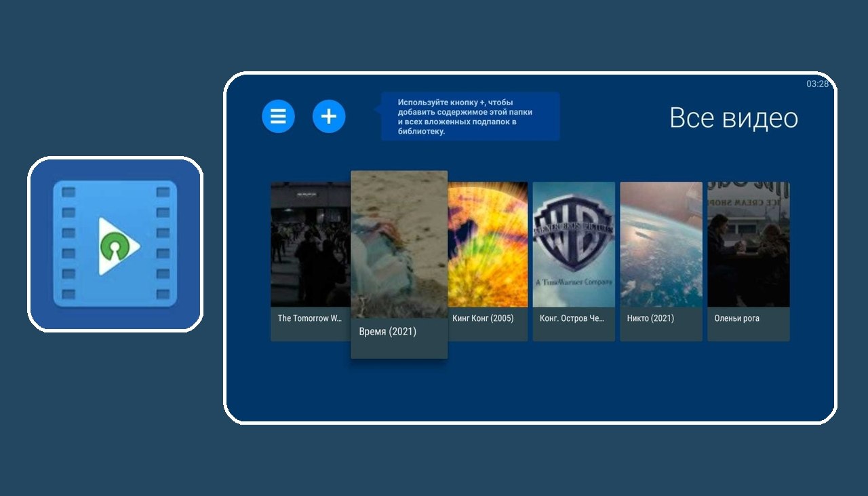
Task: Click the title text Никто (2021)
Action: 650,318
